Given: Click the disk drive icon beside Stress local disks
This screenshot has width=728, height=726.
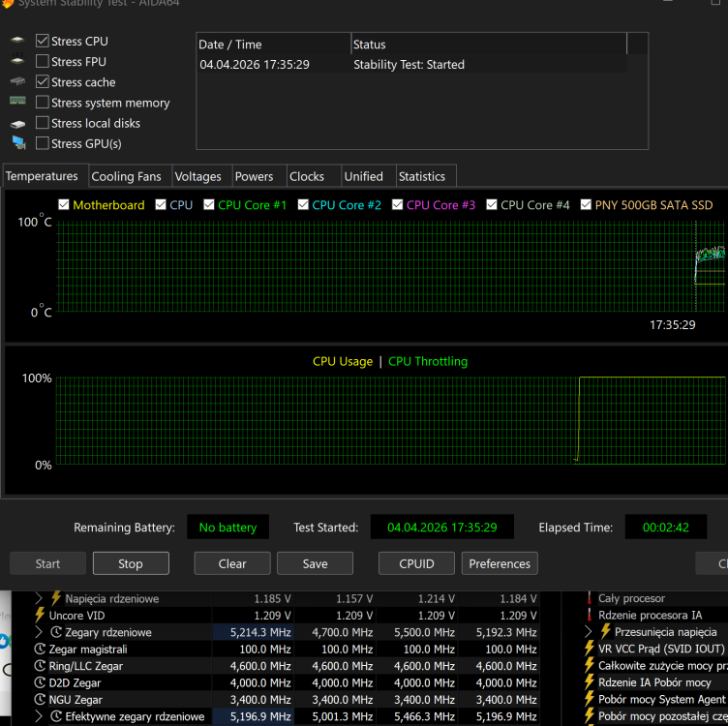Looking at the screenshot, I should coord(17,124).
